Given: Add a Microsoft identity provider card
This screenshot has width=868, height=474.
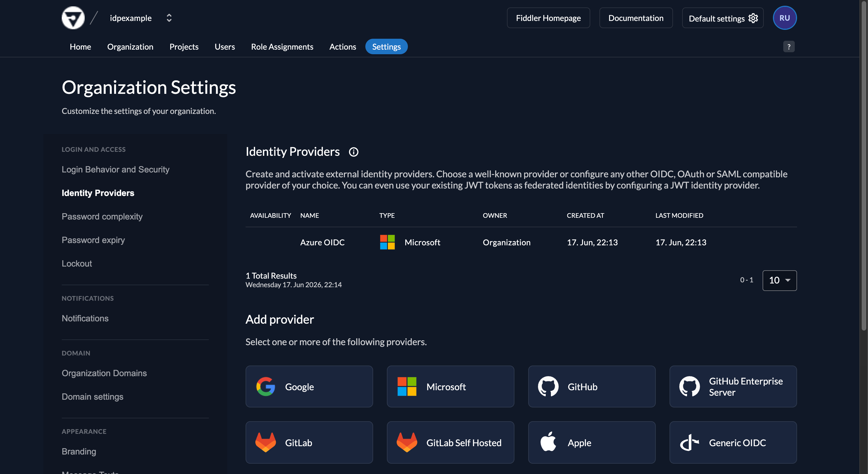Looking at the screenshot, I should click(x=450, y=386).
